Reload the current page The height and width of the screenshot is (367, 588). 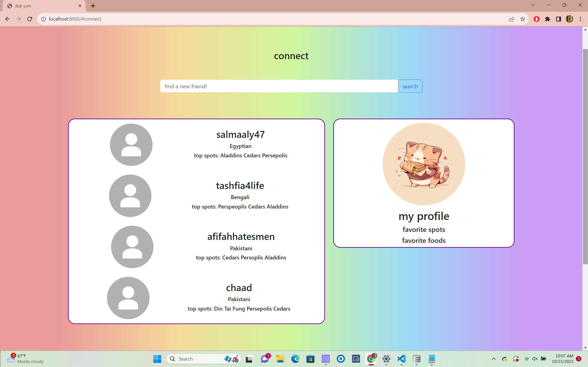pyautogui.click(x=30, y=19)
